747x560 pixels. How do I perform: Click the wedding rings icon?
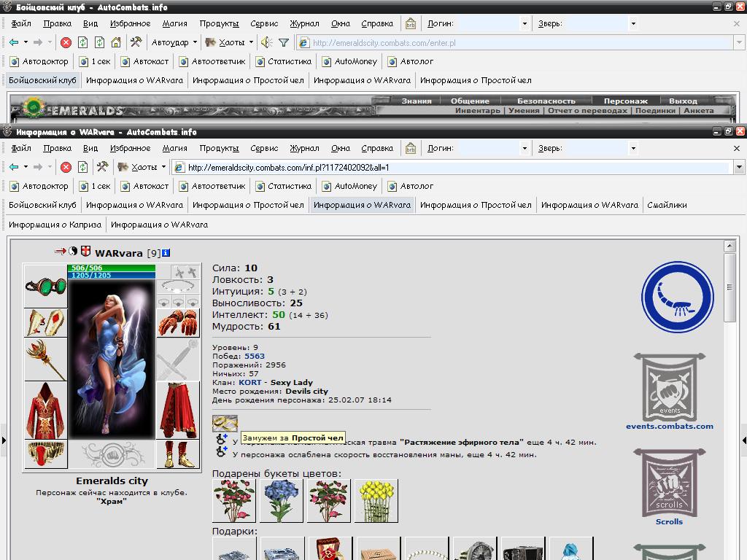tap(225, 423)
